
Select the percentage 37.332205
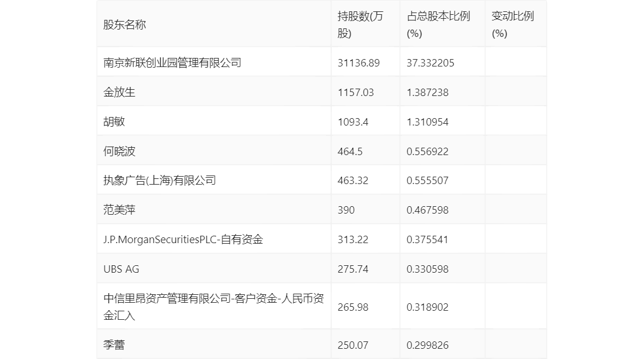(430, 63)
